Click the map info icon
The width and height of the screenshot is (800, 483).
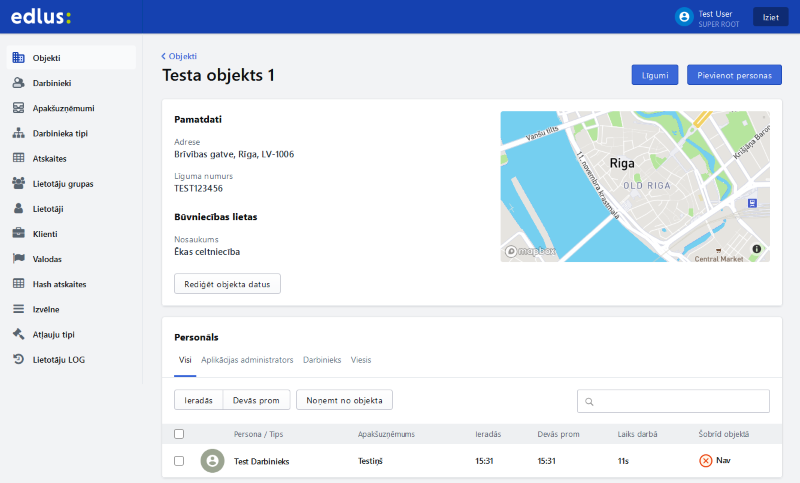pos(756,248)
